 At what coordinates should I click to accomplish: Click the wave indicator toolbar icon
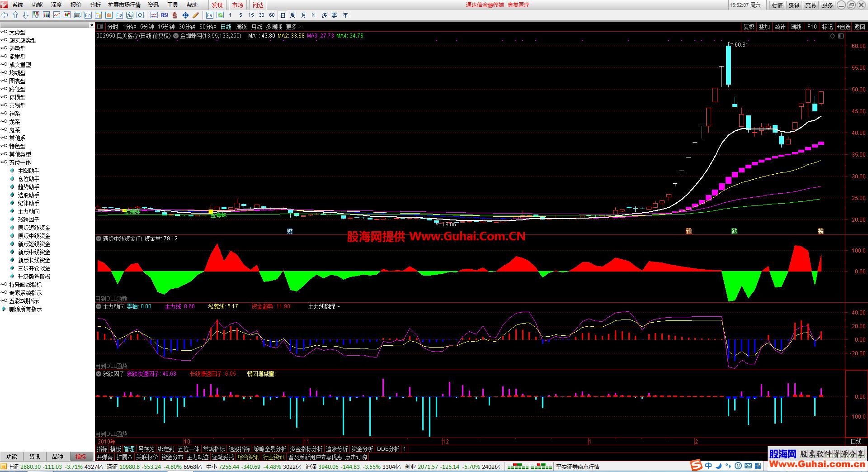(154, 15)
